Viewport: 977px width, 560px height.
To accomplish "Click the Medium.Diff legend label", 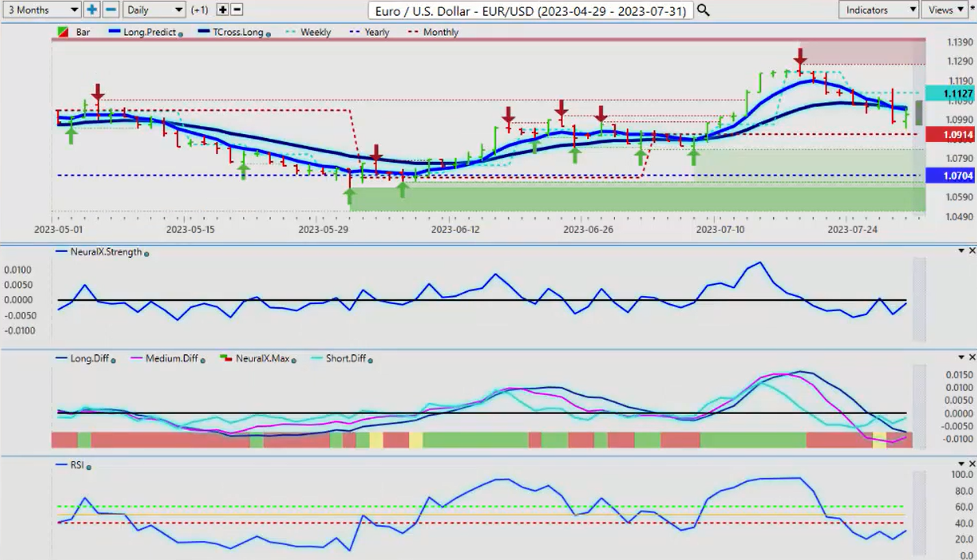I will [172, 358].
